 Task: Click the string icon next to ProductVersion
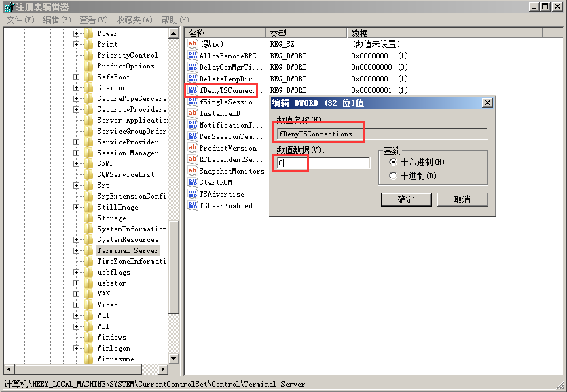click(193, 148)
